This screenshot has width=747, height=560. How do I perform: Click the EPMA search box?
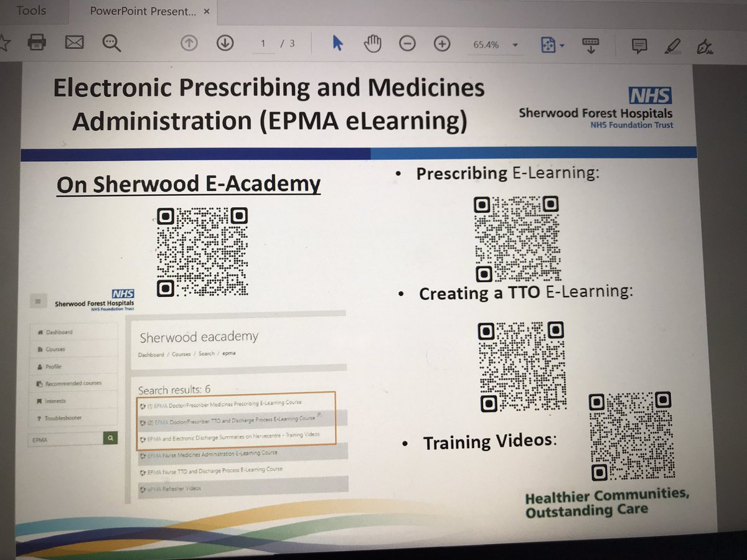pyautogui.click(x=65, y=439)
